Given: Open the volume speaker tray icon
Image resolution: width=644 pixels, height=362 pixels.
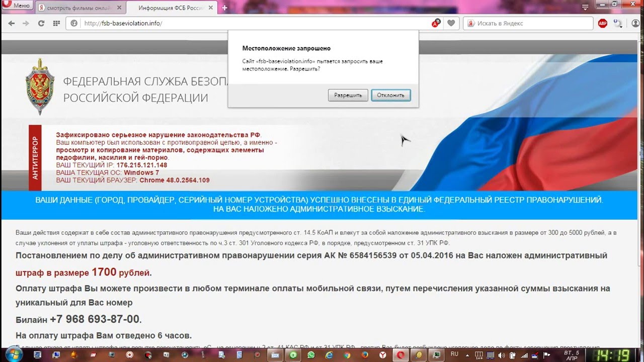Looking at the screenshot, I should point(501,355).
